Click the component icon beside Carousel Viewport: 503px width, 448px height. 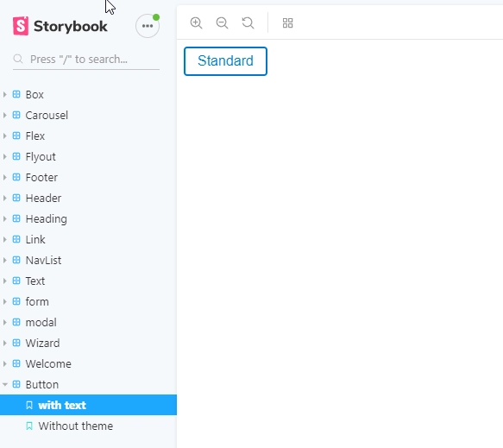[16, 115]
